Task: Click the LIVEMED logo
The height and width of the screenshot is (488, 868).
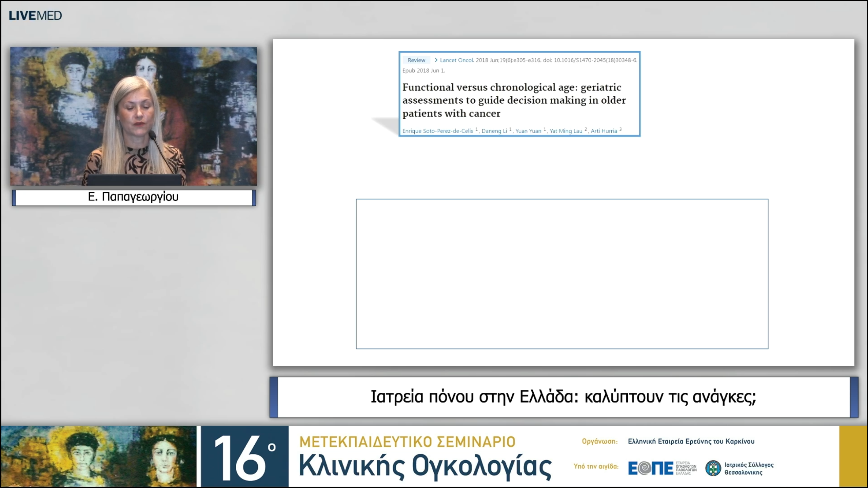Action: tap(35, 16)
